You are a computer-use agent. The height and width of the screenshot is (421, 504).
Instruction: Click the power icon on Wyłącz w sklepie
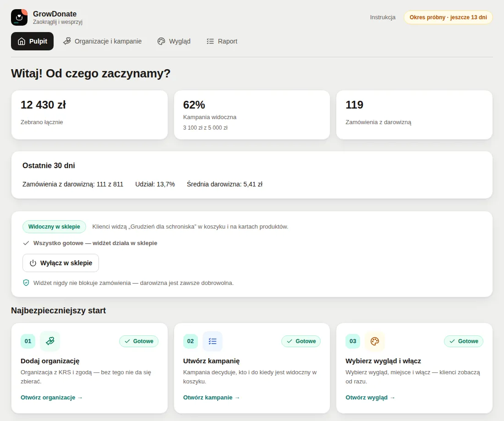(33, 263)
